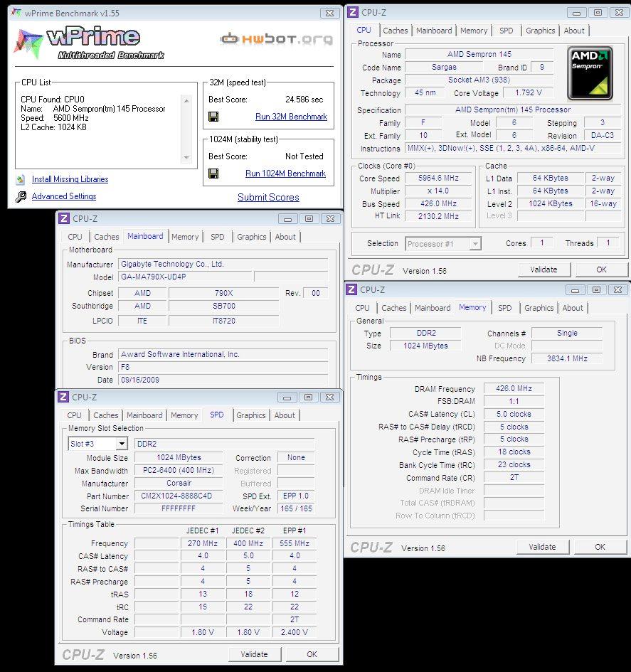The height and width of the screenshot is (672, 631).
Task: Click the Core Voltage value 1.792 V
Action: 529,92
